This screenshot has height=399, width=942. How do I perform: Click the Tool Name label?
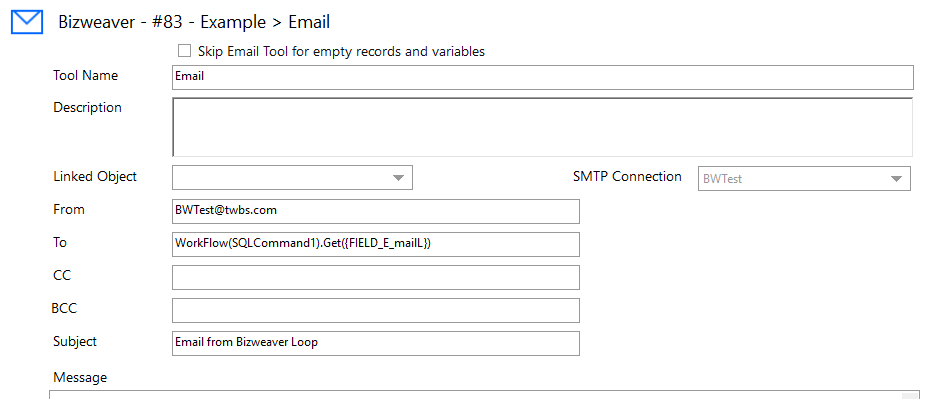tap(85, 76)
